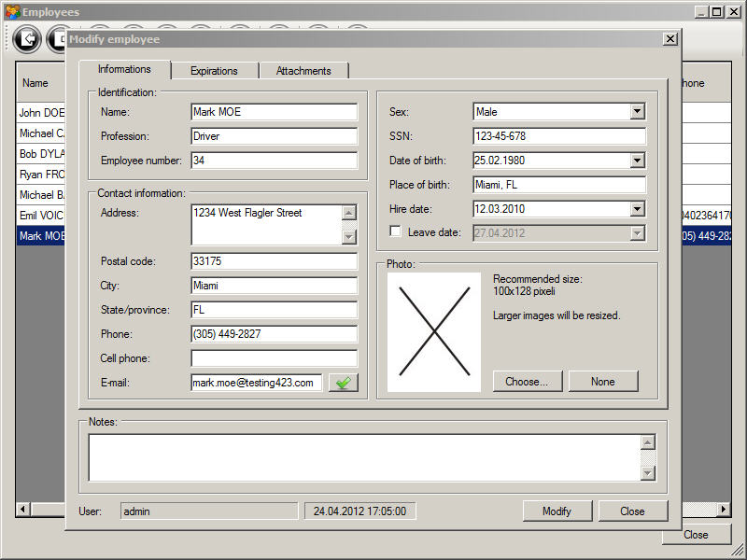The width and height of the screenshot is (747, 560).
Task: Expand the Date of birth picker
Action: tap(637, 161)
